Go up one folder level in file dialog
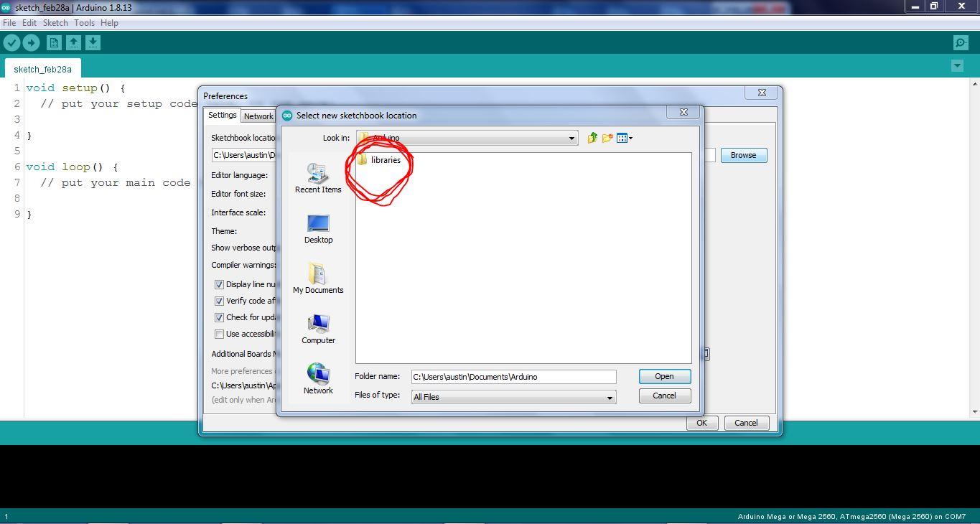980x524 pixels. pos(592,138)
